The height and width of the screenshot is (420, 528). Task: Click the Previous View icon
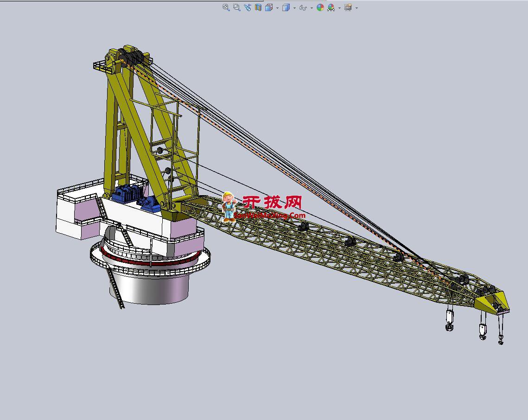point(248,7)
